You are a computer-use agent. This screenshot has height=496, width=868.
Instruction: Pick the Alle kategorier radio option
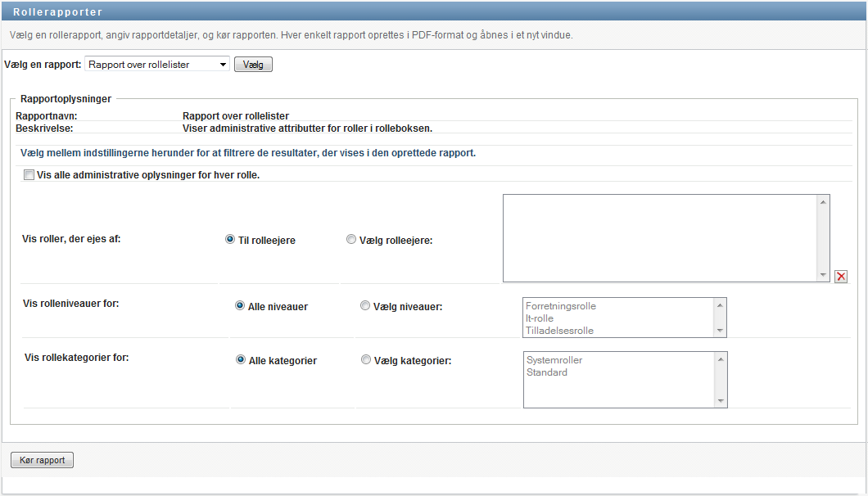tap(241, 360)
